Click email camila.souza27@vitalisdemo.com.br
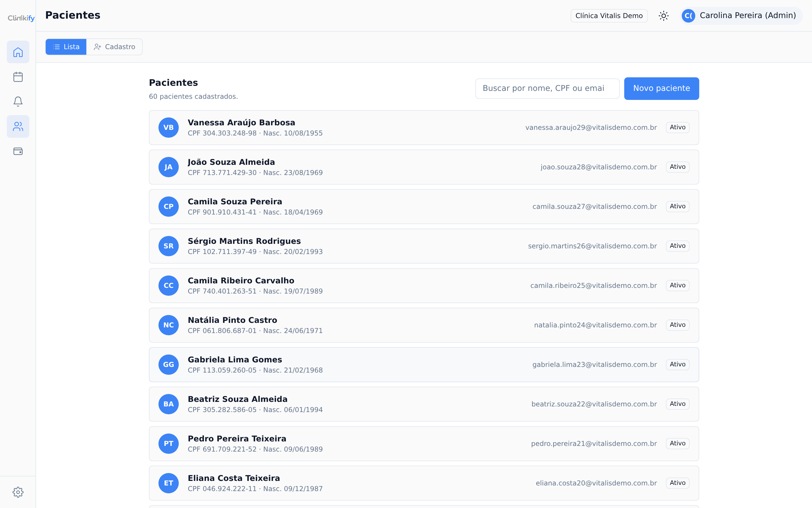 tap(595, 207)
